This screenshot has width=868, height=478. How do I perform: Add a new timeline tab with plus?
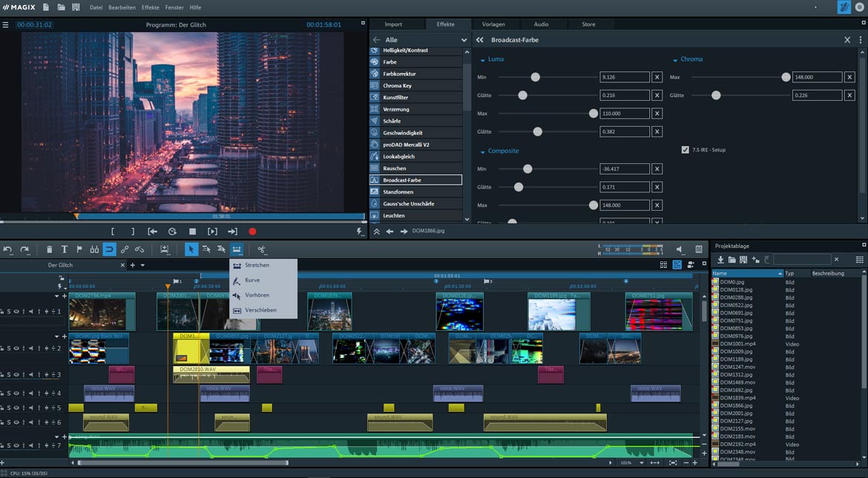tap(132, 265)
